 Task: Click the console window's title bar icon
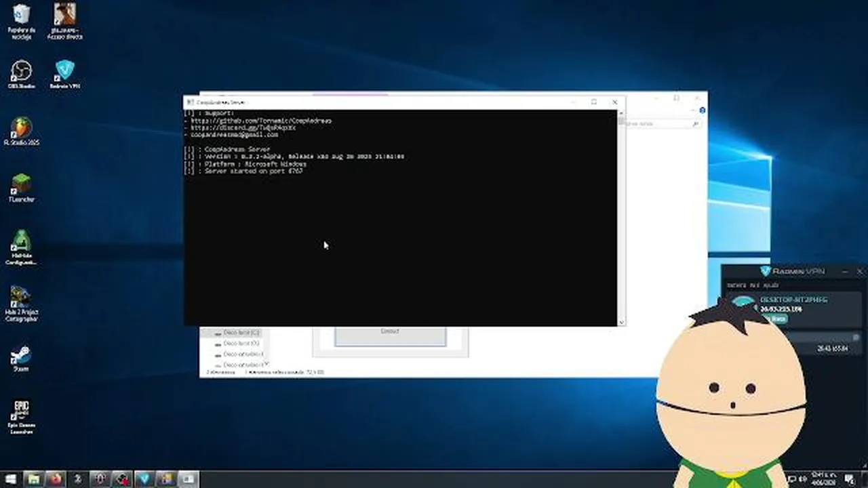tap(190, 102)
